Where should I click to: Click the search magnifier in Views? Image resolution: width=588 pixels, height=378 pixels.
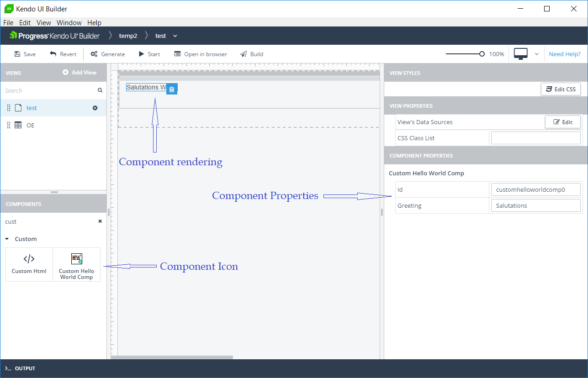100,90
